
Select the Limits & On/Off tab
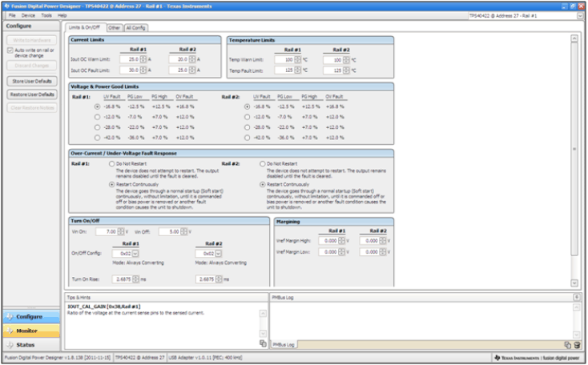click(x=84, y=27)
